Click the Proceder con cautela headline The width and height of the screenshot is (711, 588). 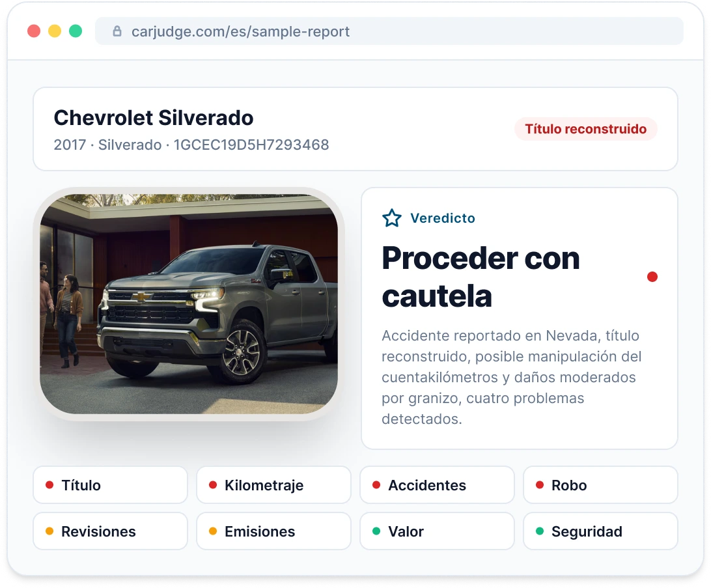pyautogui.click(x=481, y=277)
